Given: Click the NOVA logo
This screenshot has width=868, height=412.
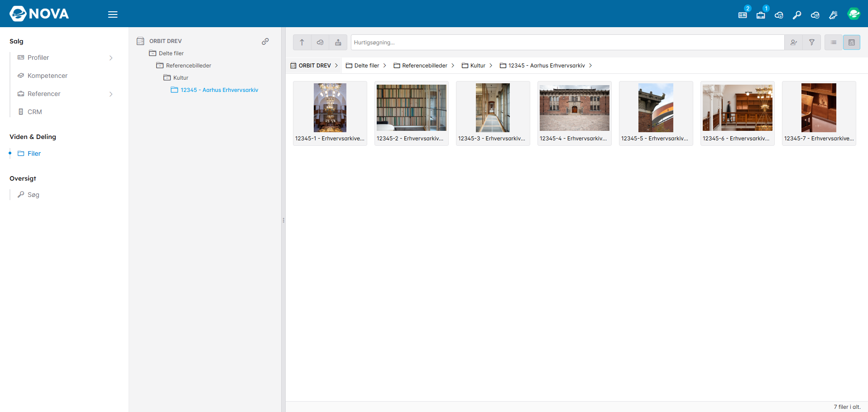Looking at the screenshot, I should (39, 14).
